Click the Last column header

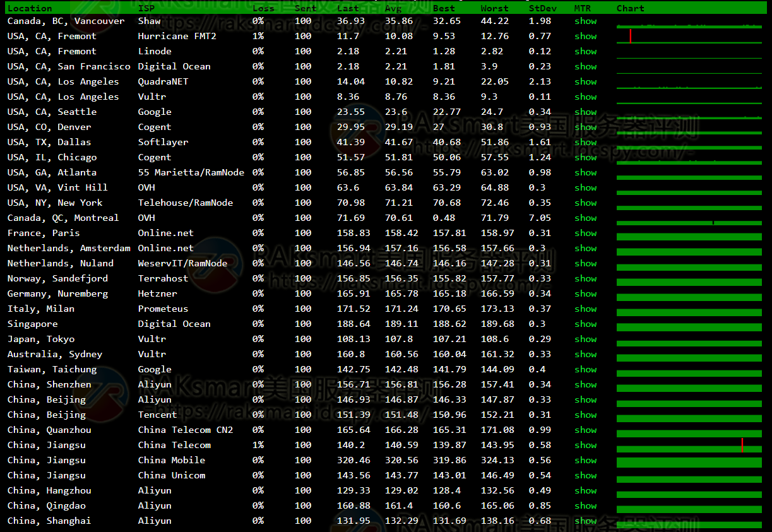point(348,8)
